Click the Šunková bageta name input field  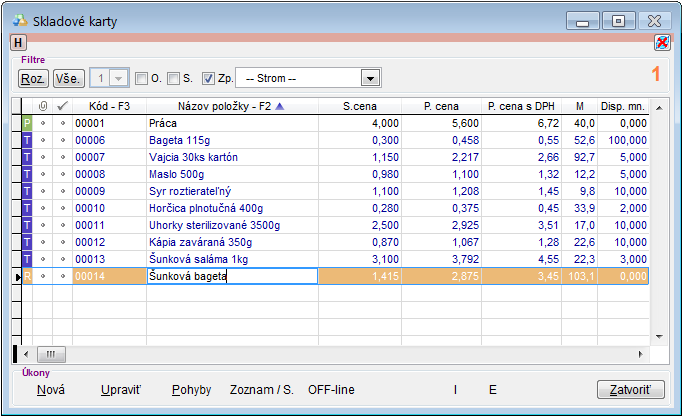(x=231, y=277)
